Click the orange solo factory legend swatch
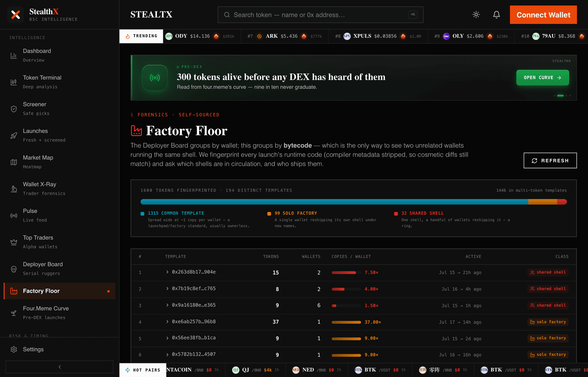The height and width of the screenshot is (377, 588). pyautogui.click(x=269, y=214)
